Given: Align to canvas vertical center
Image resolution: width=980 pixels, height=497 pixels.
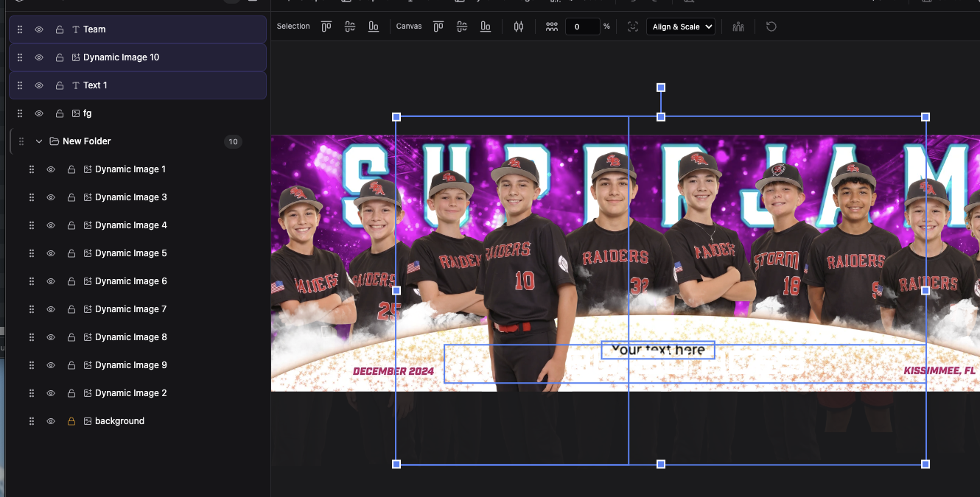Looking at the screenshot, I should click(x=462, y=27).
